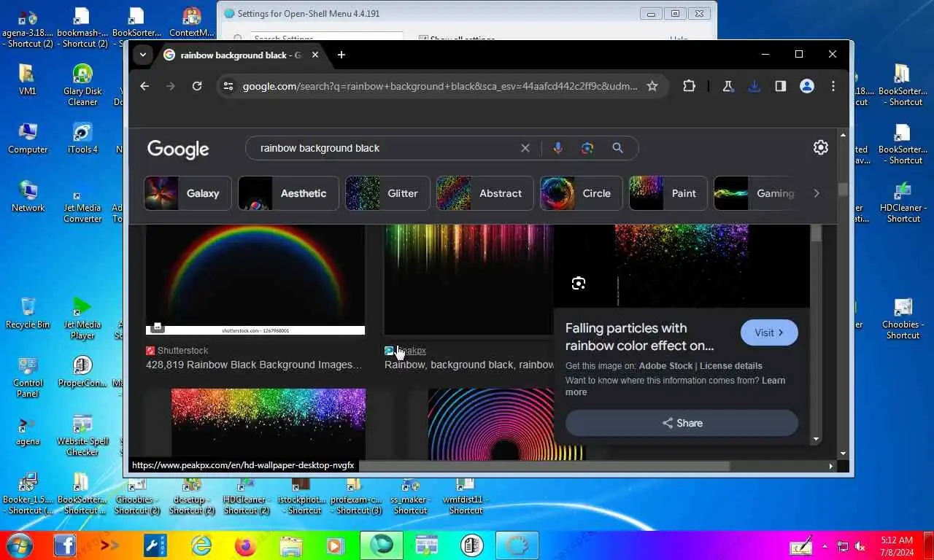Open rainbow glitter image in second row
This screenshot has width=934, height=560.
pos(269,424)
